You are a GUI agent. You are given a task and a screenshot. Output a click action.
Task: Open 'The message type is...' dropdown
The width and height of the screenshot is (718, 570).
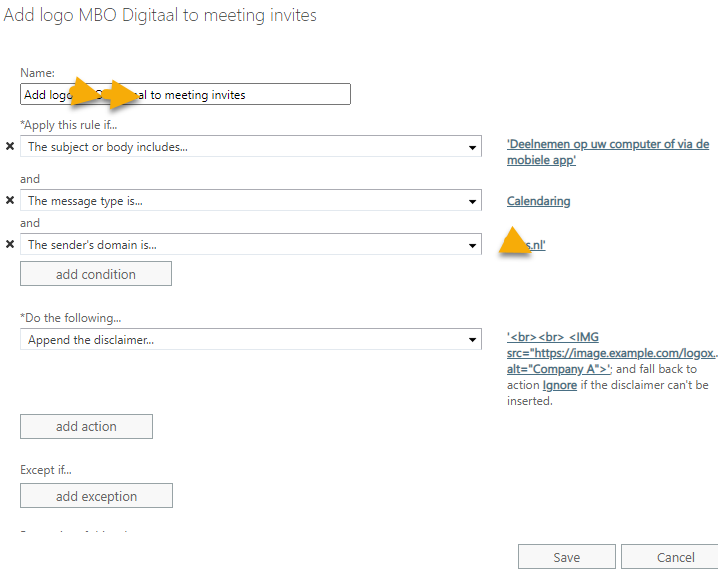point(250,201)
